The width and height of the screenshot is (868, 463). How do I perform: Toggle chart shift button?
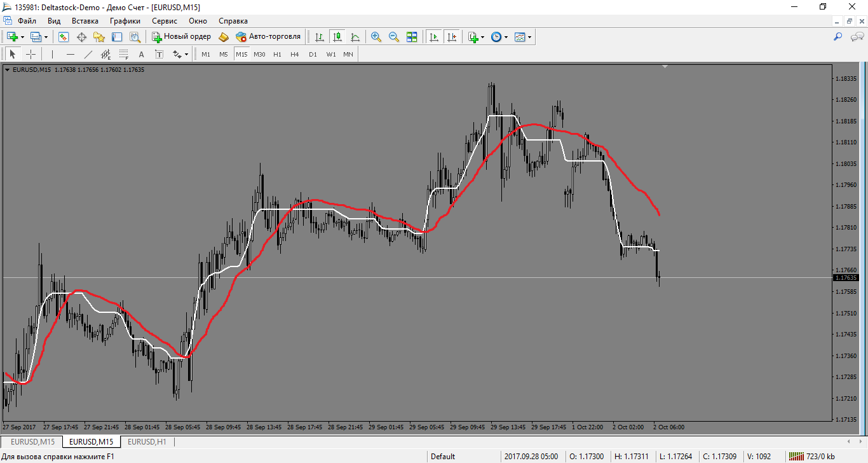coord(452,37)
